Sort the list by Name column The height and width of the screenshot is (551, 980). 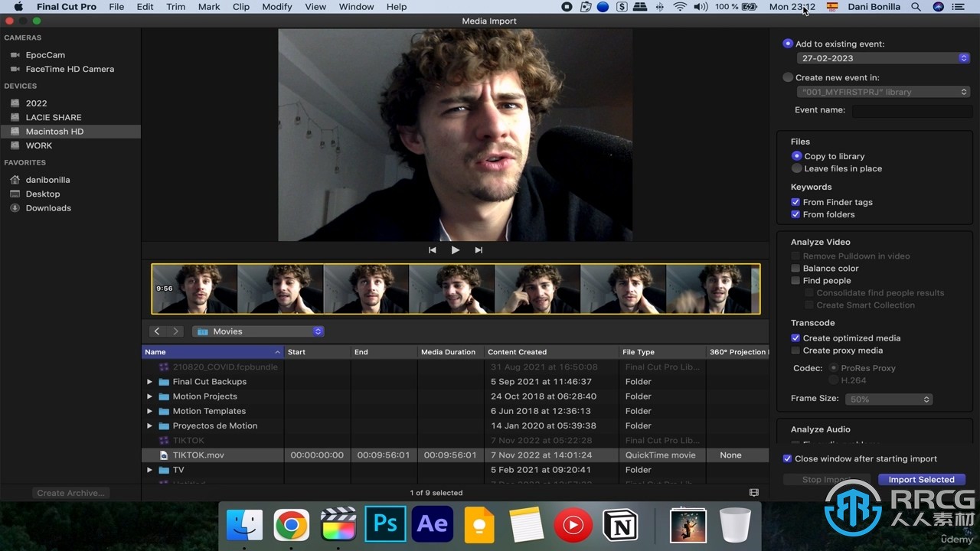point(213,352)
